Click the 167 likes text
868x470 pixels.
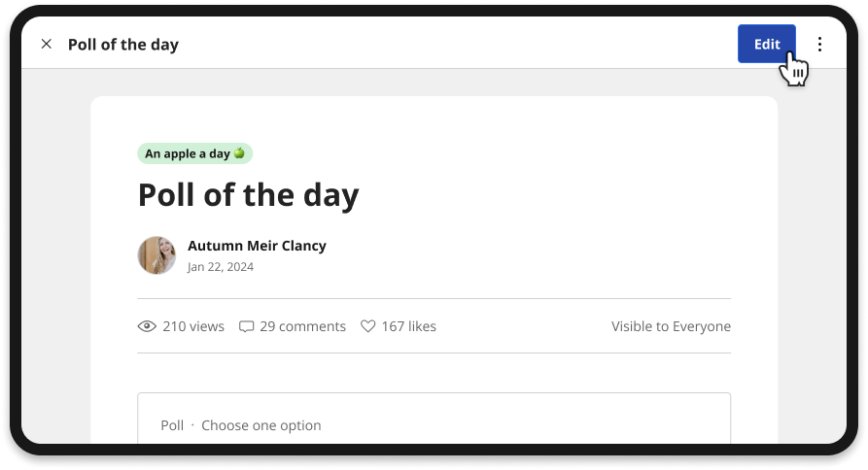pyautogui.click(x=409, y=326)
